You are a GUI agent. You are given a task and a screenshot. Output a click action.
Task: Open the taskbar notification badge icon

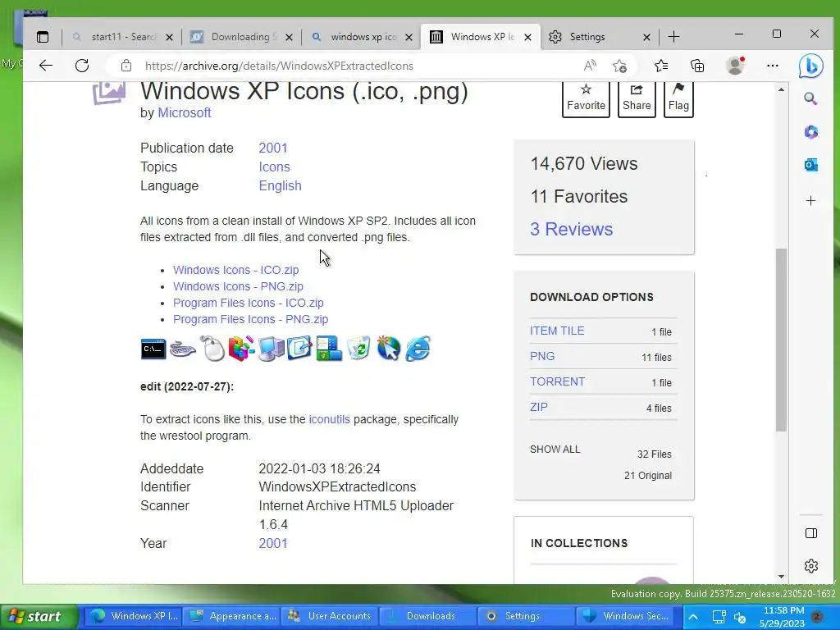(x=817, y=617)
